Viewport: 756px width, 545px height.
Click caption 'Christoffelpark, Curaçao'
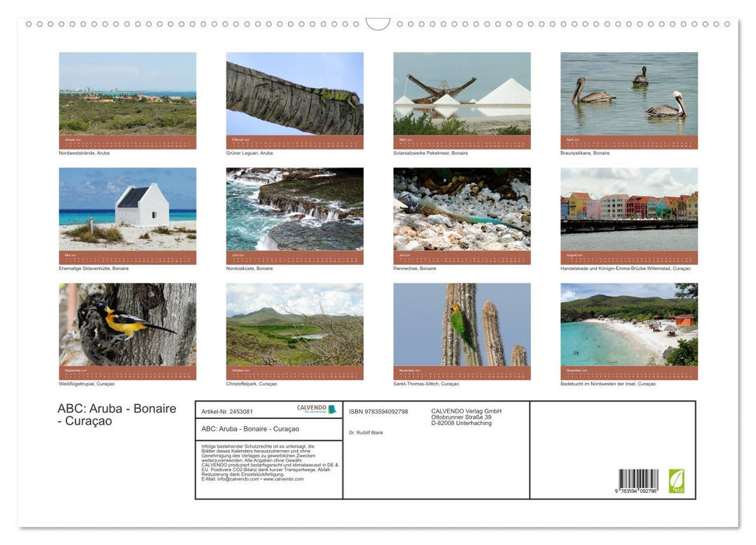click(251, 384)
